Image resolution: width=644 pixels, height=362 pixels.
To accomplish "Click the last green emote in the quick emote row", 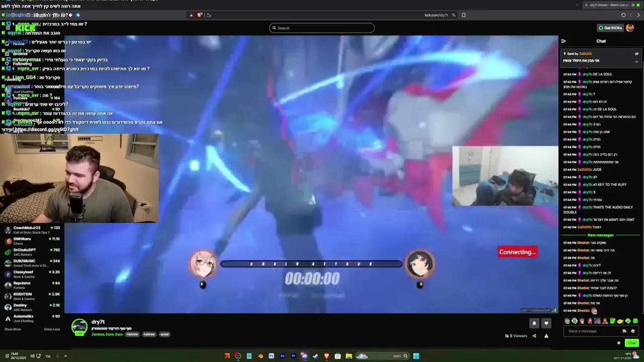I will tap(635, 321).
